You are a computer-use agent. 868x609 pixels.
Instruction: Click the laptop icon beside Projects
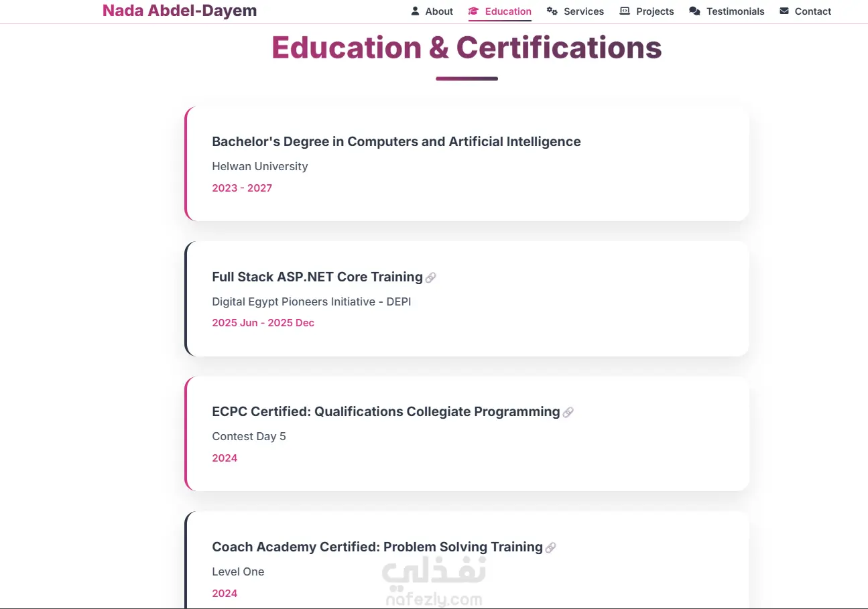point(625,11)
